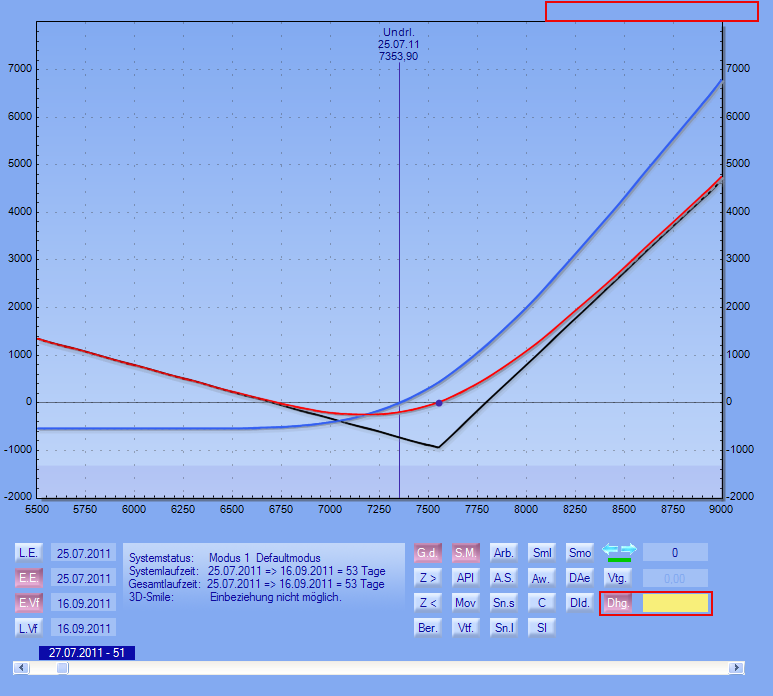Toggle the G.d. button
The image size is (773, 696).
pos(428,552)
